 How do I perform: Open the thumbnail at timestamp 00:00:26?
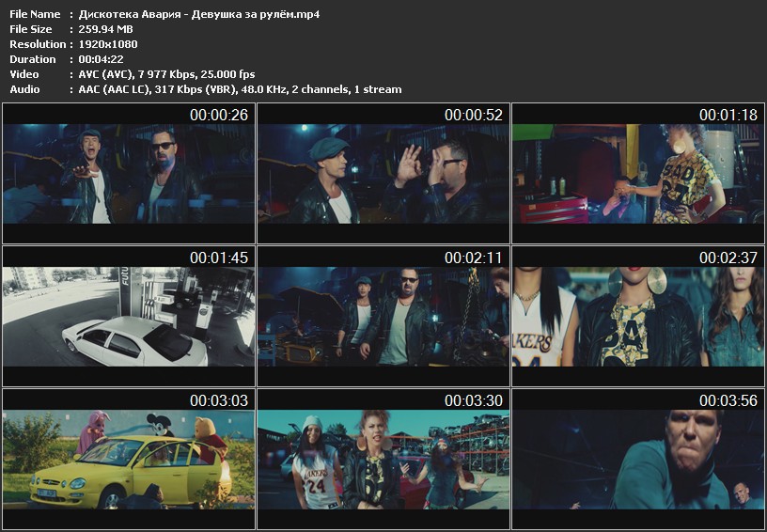tap(129, 174)
